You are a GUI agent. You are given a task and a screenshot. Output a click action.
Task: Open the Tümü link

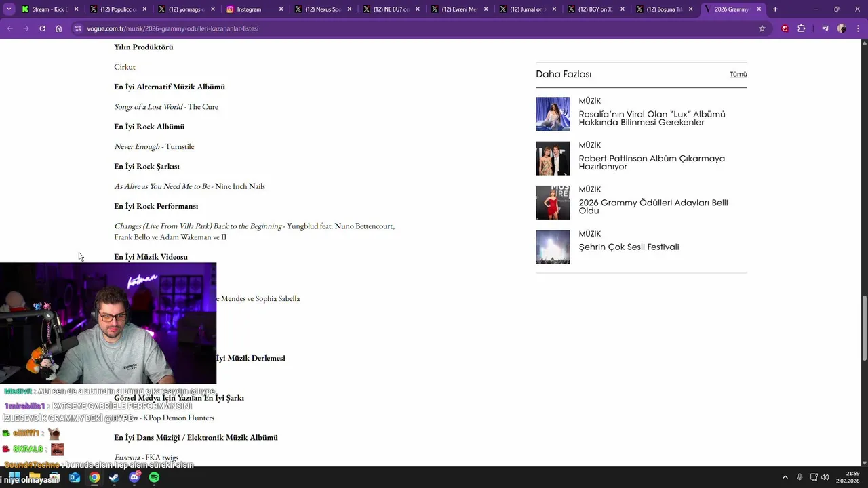click(x=738, y=75)
